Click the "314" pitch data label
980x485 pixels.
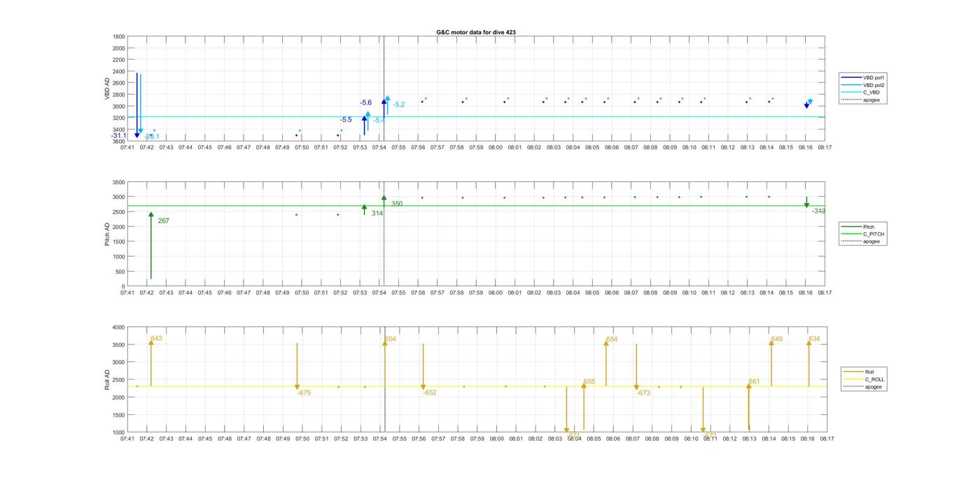point(377,213)
